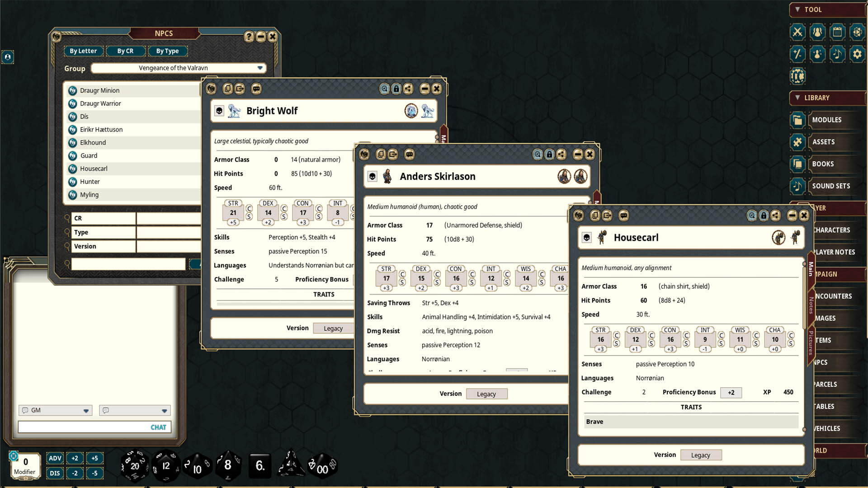Open the GM speaker dropdown in chat
The width and height of the screenshot is (868, 488).
(55, 410)
